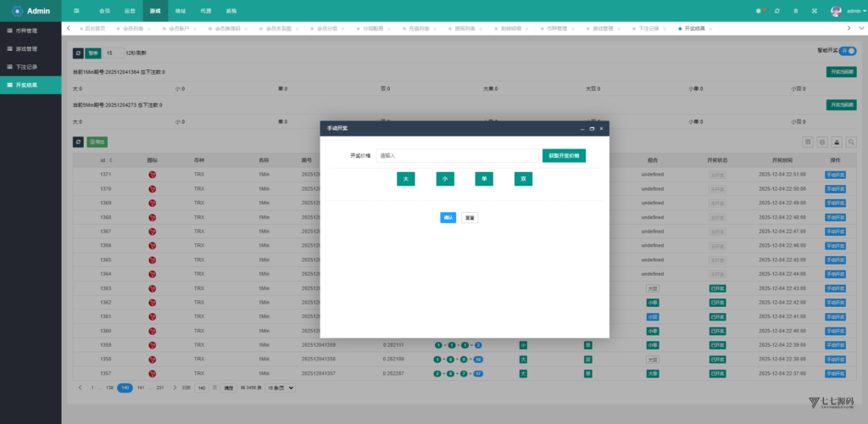
Task: Click 手动开奖 button for 22:37:00 row
Action: coord(835,374)
